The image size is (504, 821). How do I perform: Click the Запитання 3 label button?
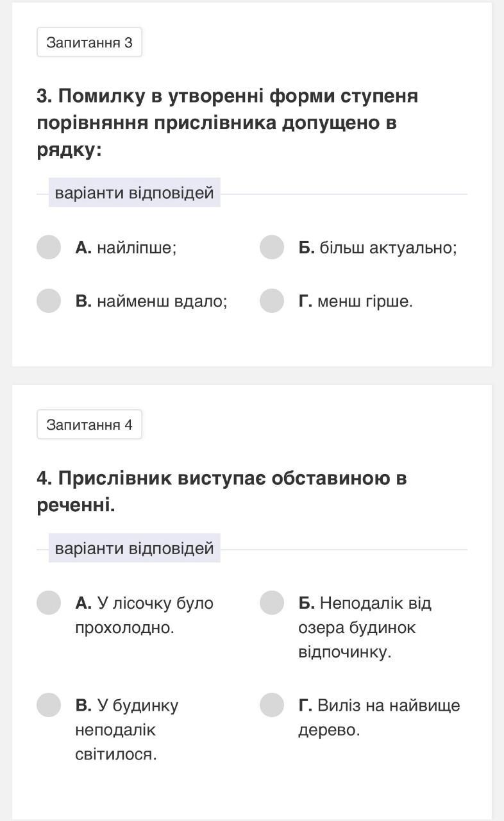(89, 43)
